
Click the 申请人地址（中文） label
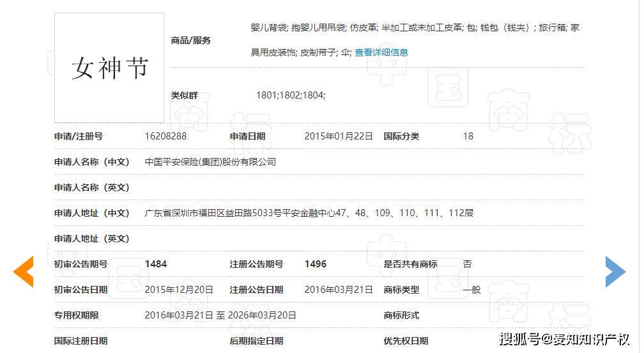[x=92, y=213]
